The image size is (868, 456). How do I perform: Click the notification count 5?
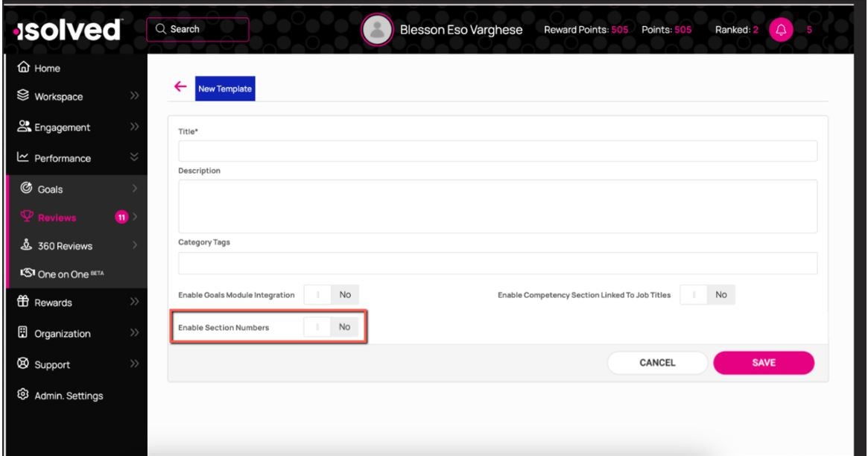(x=809, y=30)
